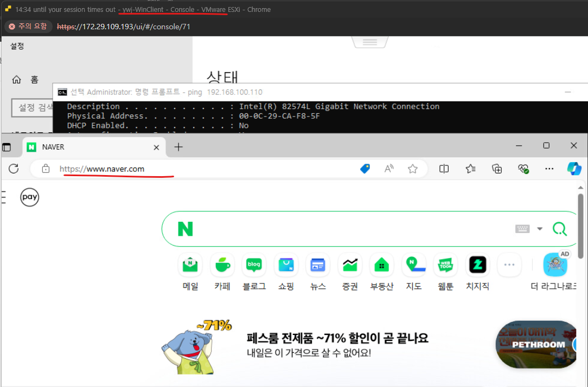Click the Chrome not secure 주의 요함 badge
Image resolution: width=588 pixels, height=387 pixels.
(28, 26)
